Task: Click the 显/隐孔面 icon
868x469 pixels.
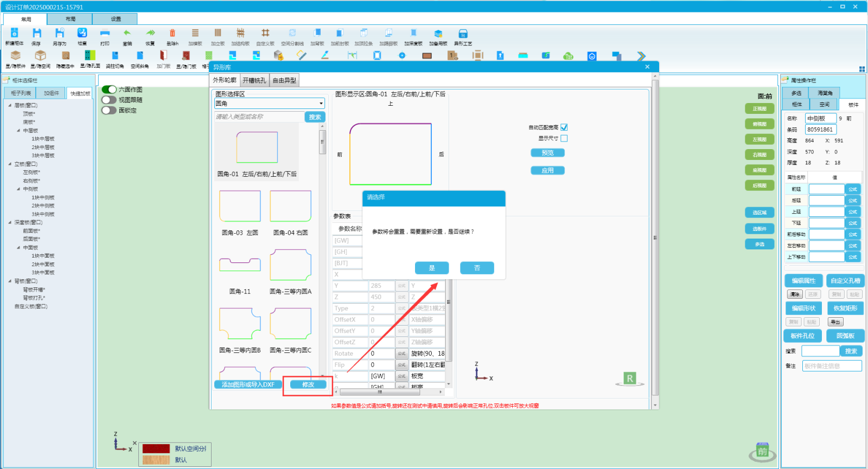Action: point(90,56)
